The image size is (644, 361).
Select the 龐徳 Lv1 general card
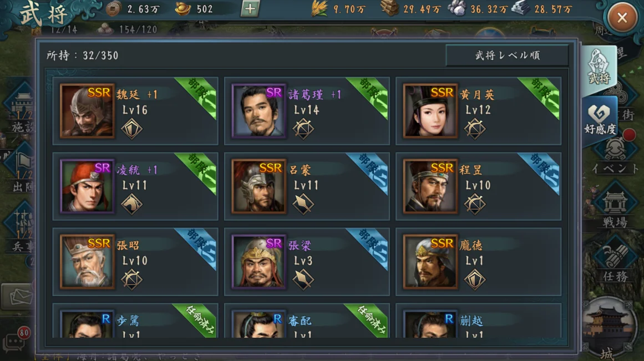coord(478,262)
